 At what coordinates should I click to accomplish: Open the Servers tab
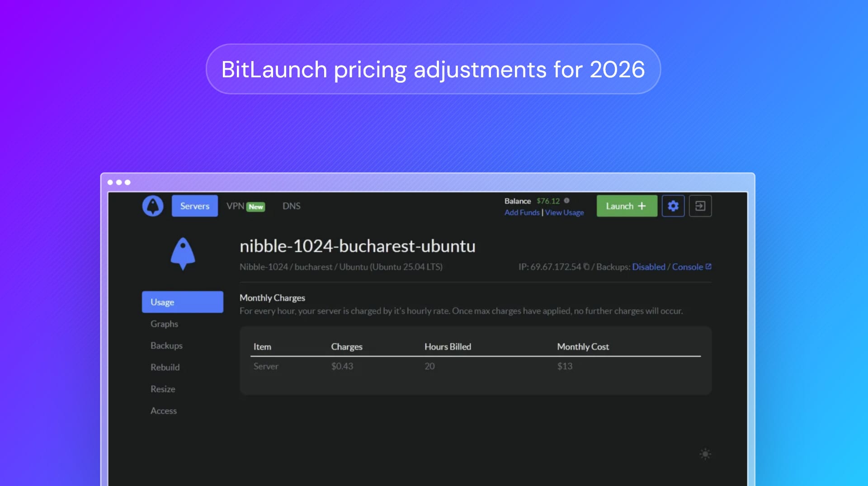tap(195, 206)
